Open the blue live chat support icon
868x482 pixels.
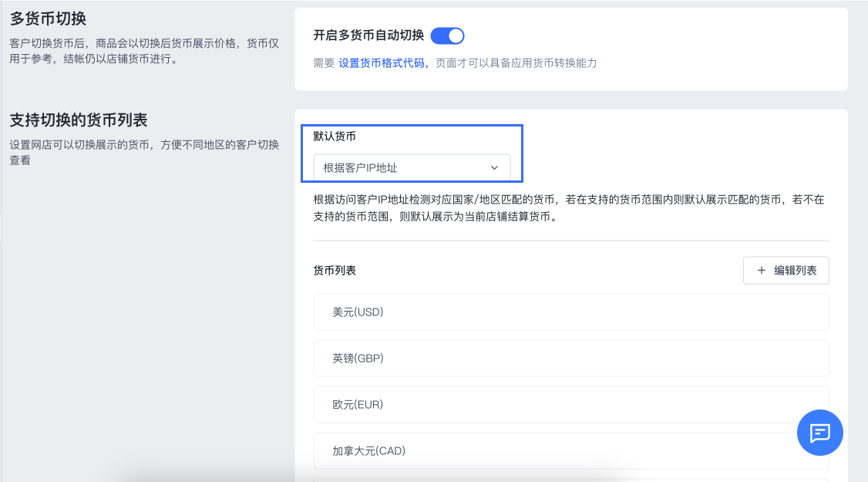click(x=819, y=433)
